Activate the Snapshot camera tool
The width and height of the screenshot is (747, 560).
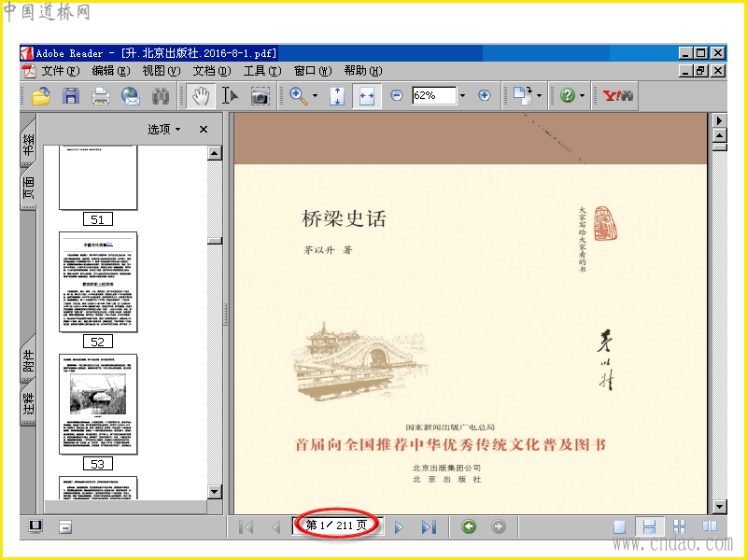(x=260, y=96)
